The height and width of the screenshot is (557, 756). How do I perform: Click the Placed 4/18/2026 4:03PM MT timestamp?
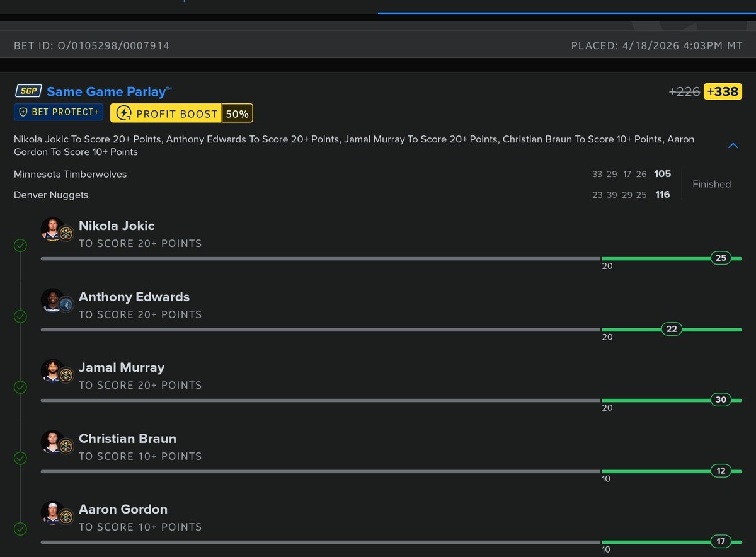tap(657, 46)
